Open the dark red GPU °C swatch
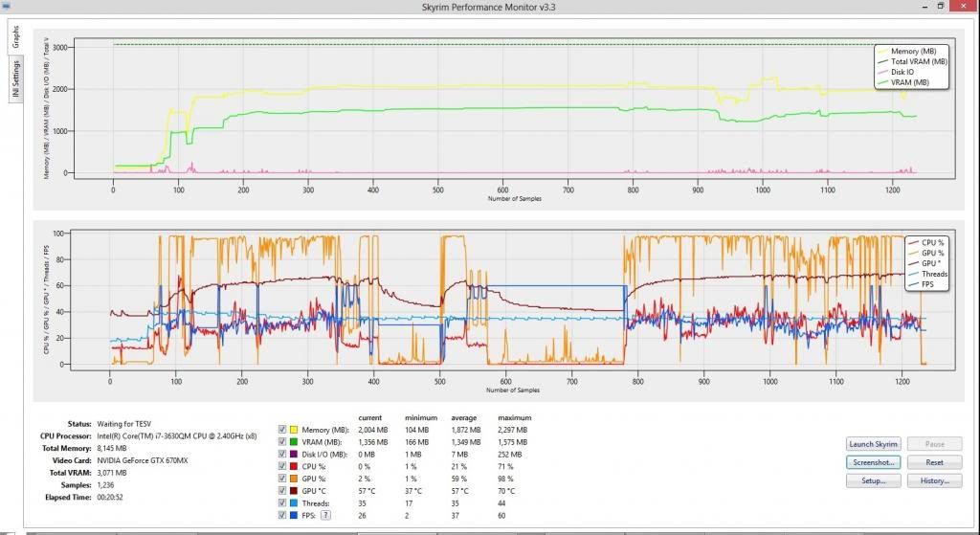Image resolution: width=980 pixels, height=535 pixels. 294,491
